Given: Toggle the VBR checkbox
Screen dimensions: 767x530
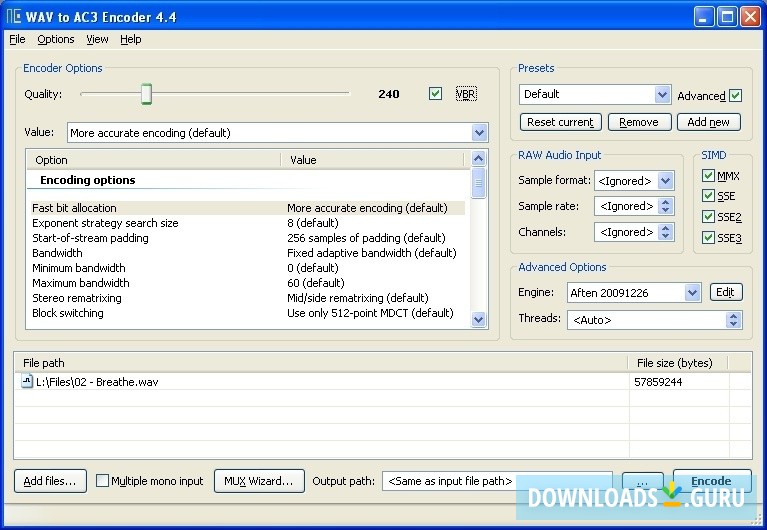Looking at the screenshot, I should click(435, 93).
